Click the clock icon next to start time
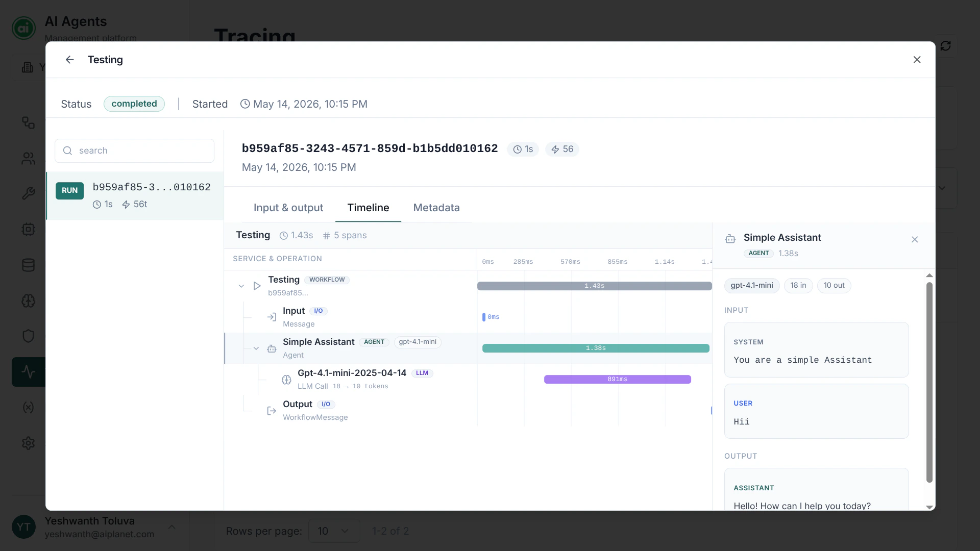 point(245,104)
